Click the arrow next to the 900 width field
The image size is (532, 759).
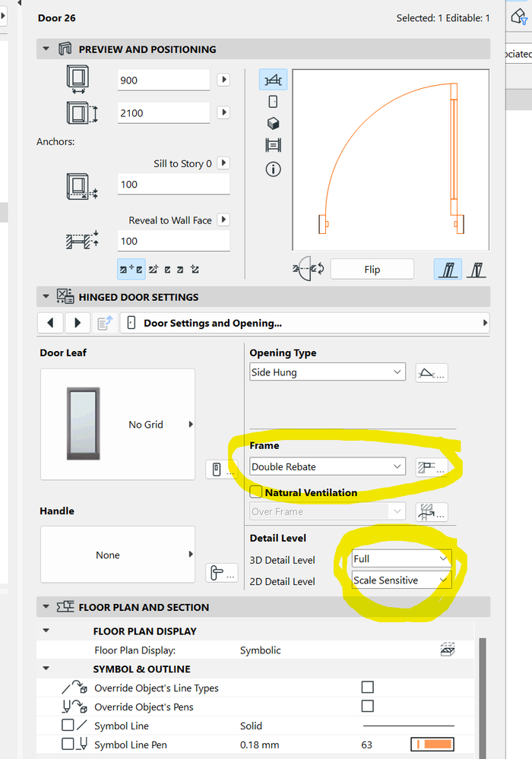pos(223,79)
